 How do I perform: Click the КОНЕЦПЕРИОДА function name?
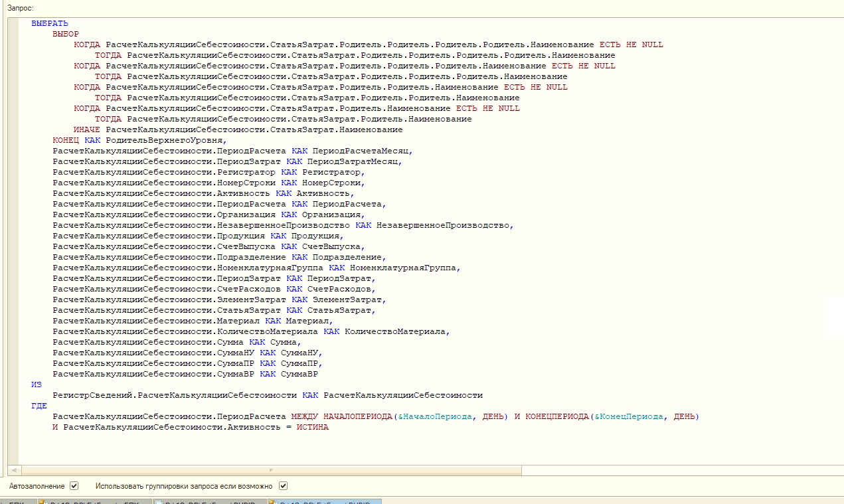click(557, 416)
